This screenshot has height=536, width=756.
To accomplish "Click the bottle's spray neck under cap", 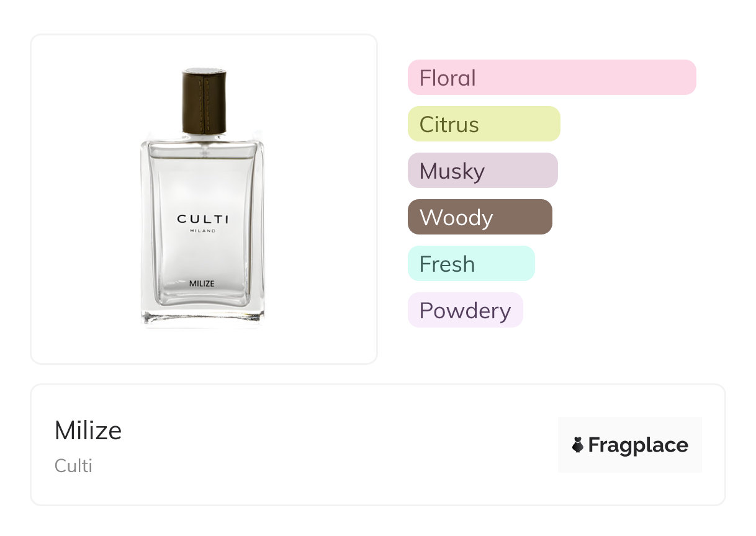I will coord(204,136).
